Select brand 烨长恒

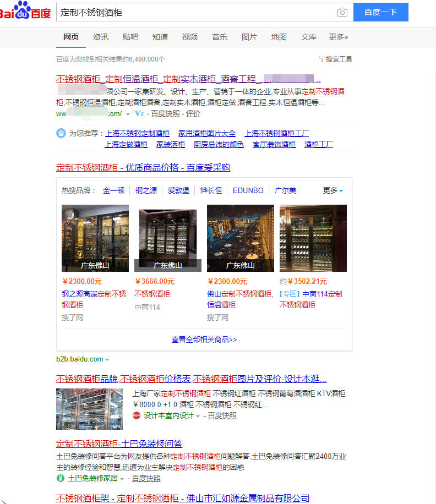(x=211, y=190)
